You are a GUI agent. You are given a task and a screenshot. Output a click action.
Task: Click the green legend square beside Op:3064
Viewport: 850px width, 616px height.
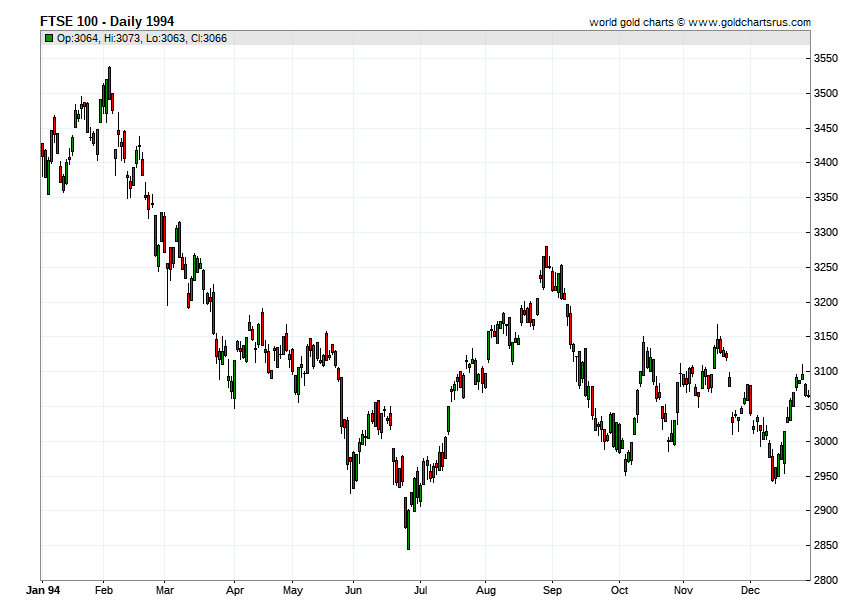coord(49,38)
